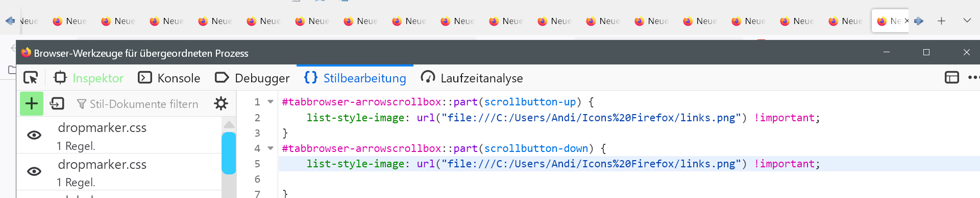Maximize the Browser-Werkzeuge window
Screen dimensions: 980x198
(x=926, y=52)
